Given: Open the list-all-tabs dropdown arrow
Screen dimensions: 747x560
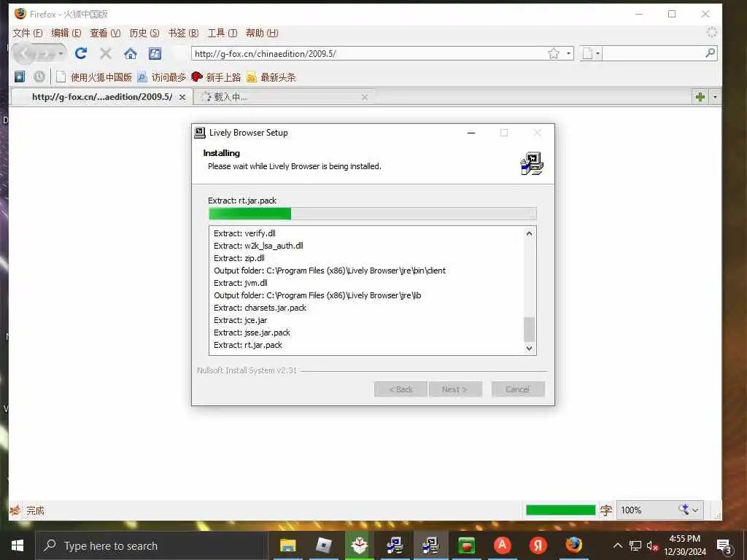Looking at the screenshot, I should [x=715, y=97].
